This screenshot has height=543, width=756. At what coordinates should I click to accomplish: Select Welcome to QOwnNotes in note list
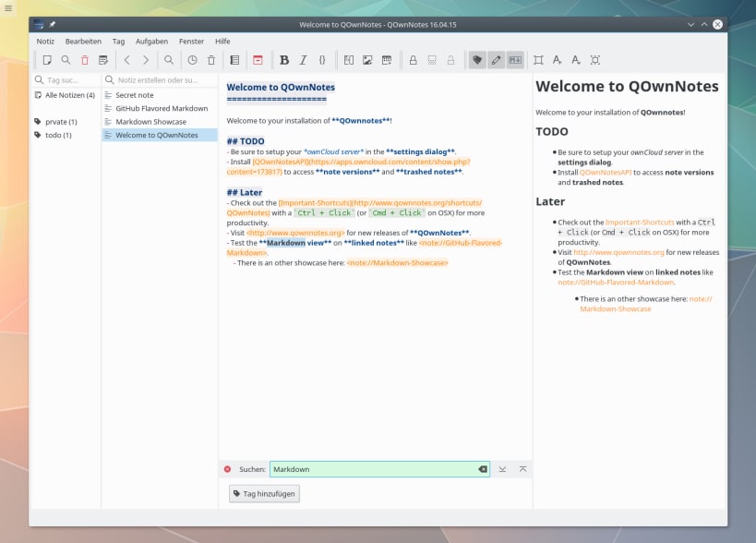[x=160, y=135]
